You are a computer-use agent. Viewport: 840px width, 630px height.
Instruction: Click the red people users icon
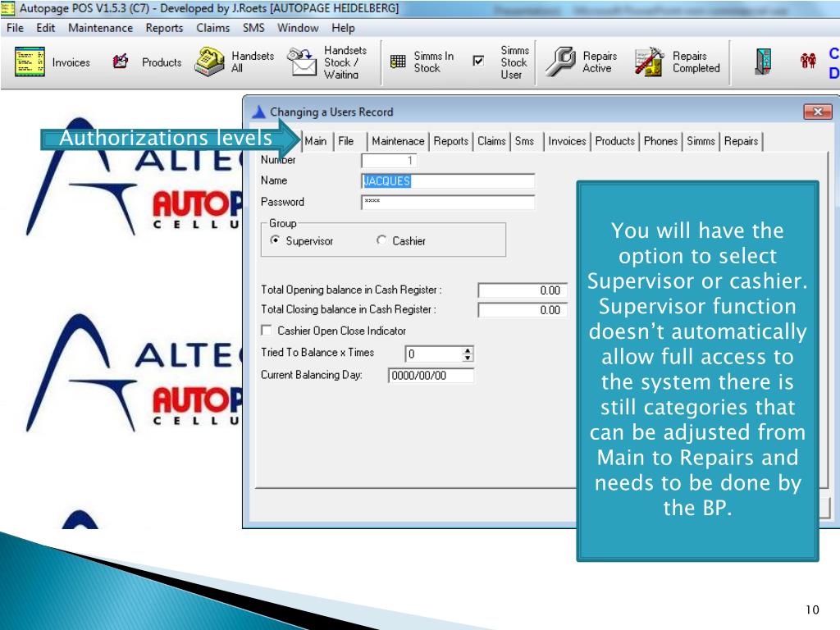click(x=808, y=61)
